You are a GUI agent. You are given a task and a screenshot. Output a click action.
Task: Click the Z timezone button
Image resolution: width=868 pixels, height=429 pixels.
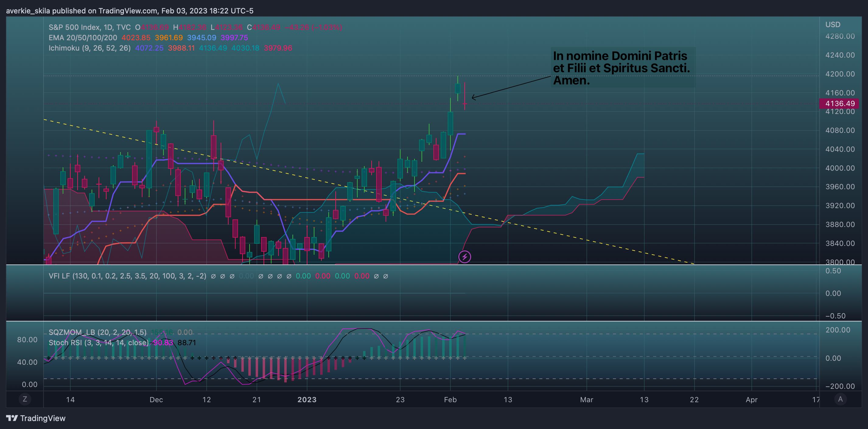(25, 399)
